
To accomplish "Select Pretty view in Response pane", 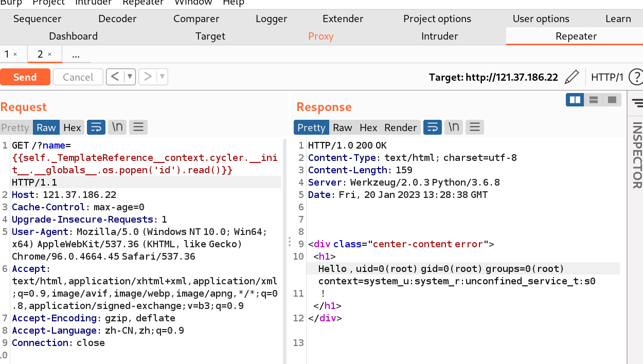I will [311, 128].
